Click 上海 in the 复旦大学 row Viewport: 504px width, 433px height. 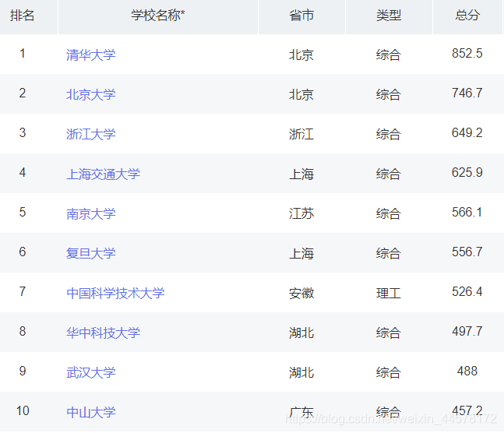pyautogui.click(x=301, y=253)
